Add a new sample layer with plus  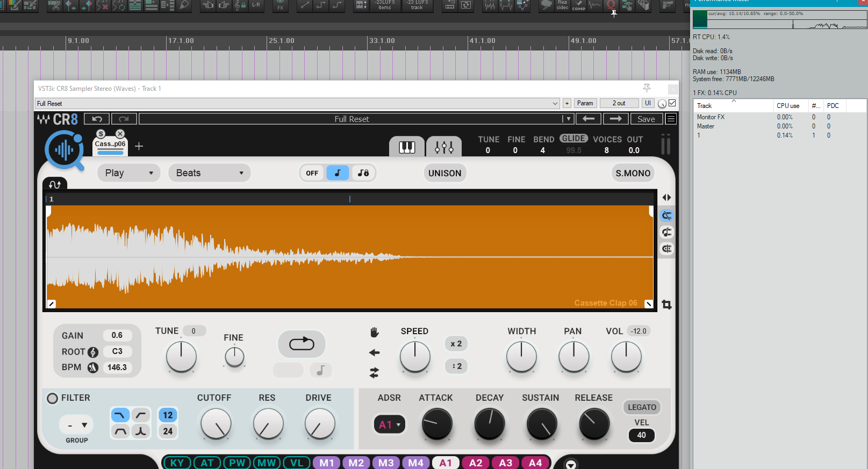[x=139, y=146]
